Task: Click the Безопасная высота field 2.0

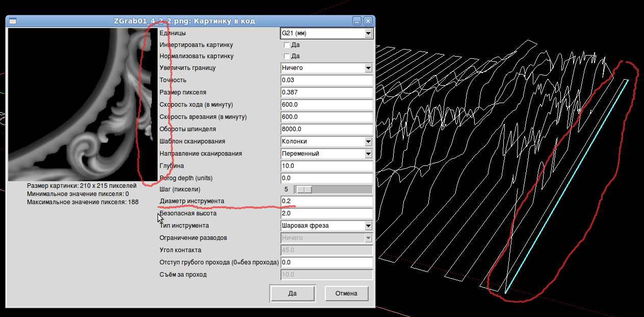Action: coord(326,213)
